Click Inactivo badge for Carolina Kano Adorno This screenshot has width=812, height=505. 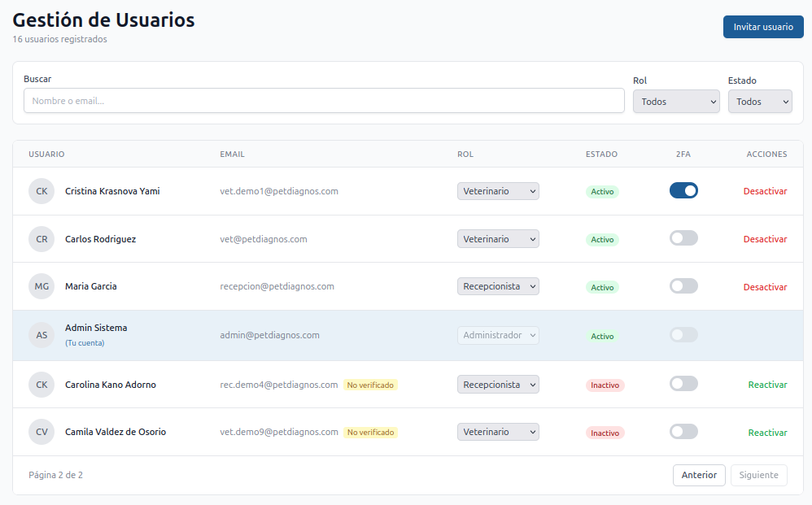point(605,385)
